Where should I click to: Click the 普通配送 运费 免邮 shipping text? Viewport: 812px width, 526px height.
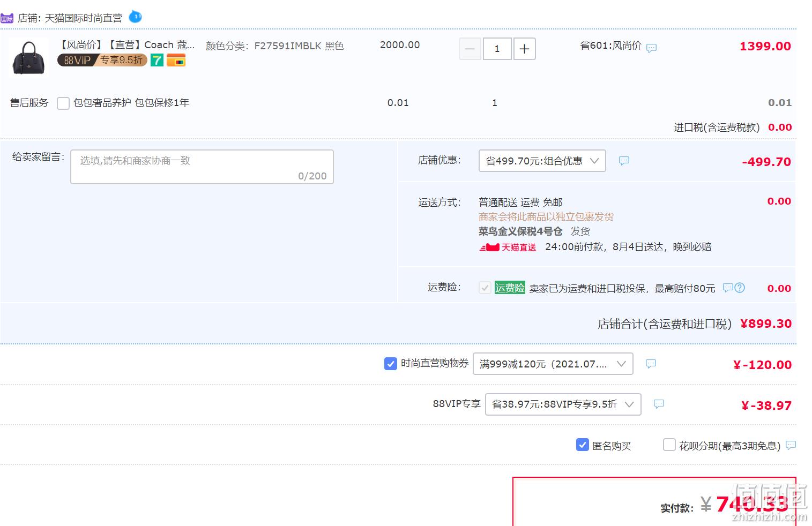pos(520,202)
